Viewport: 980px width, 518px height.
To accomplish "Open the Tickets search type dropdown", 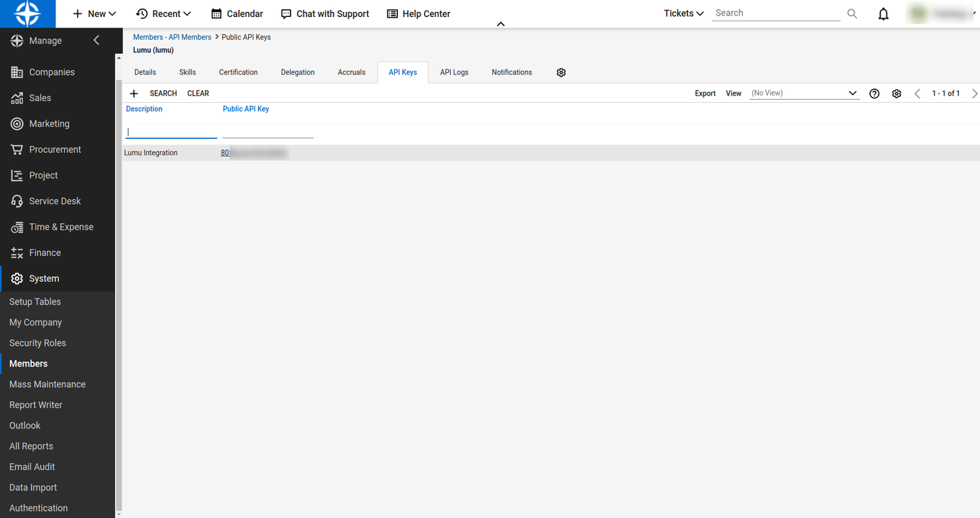I will click(x=684, y=13).
